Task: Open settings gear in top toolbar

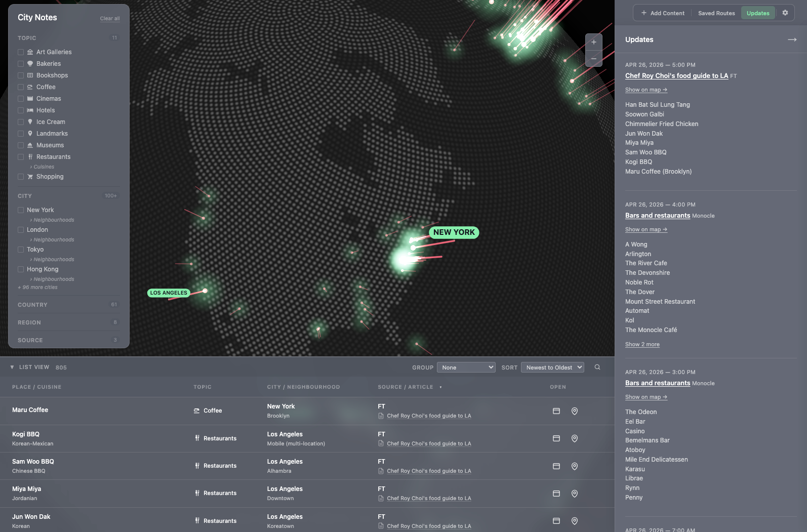Action: 785,13
